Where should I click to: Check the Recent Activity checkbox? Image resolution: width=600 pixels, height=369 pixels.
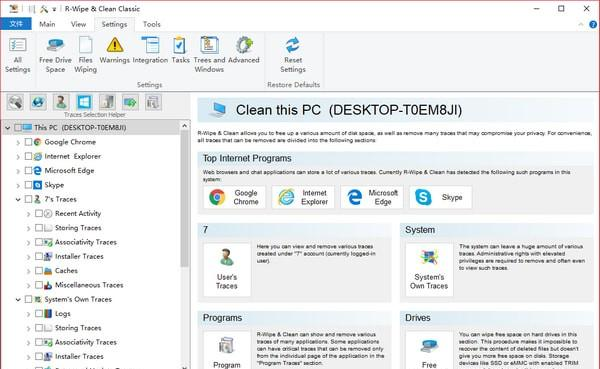pos(39,213)
